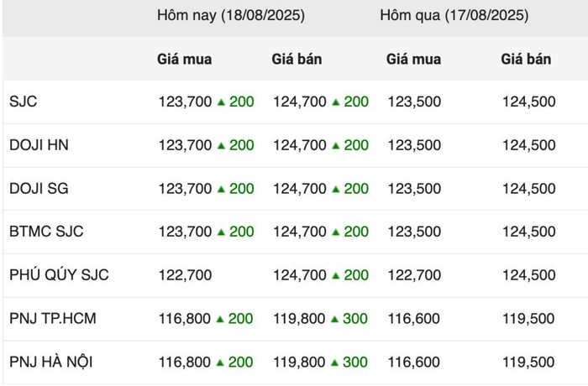Select the Hôm qua (17/08/2025) header
Viewport: 588px width, 386px height.
454,15
